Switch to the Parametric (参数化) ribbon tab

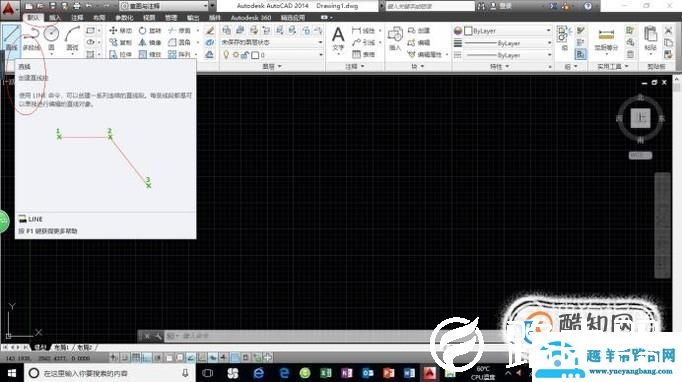[124, 18]
